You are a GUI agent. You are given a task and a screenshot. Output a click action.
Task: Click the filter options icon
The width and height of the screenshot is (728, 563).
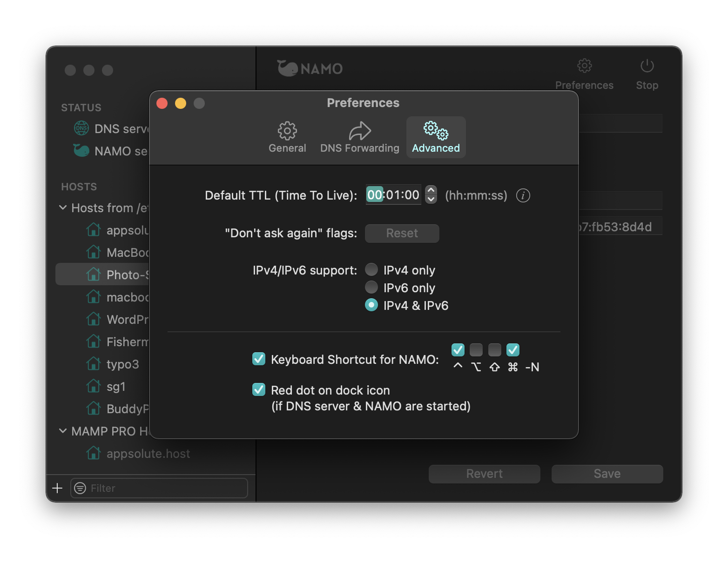coord(80,488)
